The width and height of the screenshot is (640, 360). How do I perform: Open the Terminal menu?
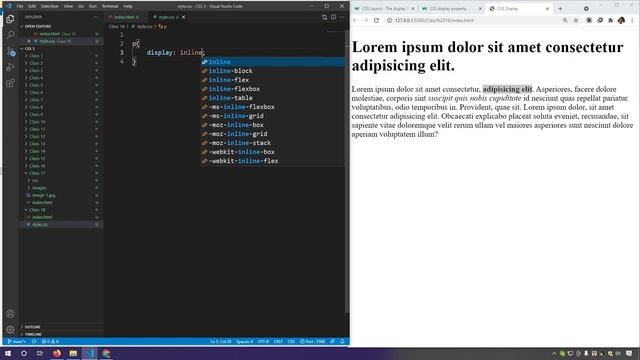click(x=110, y=7)
